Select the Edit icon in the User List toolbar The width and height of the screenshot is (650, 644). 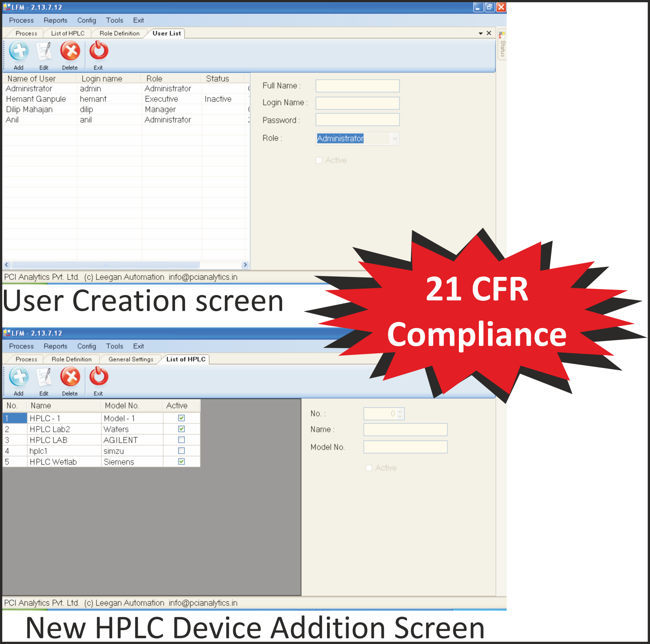point(44,52)
